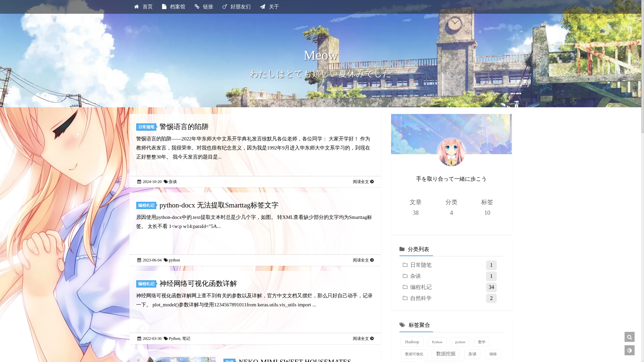This screenshot has width=644, height=362.
Task: Click the paper plane icon beside 关于
Action: [263, 7]
